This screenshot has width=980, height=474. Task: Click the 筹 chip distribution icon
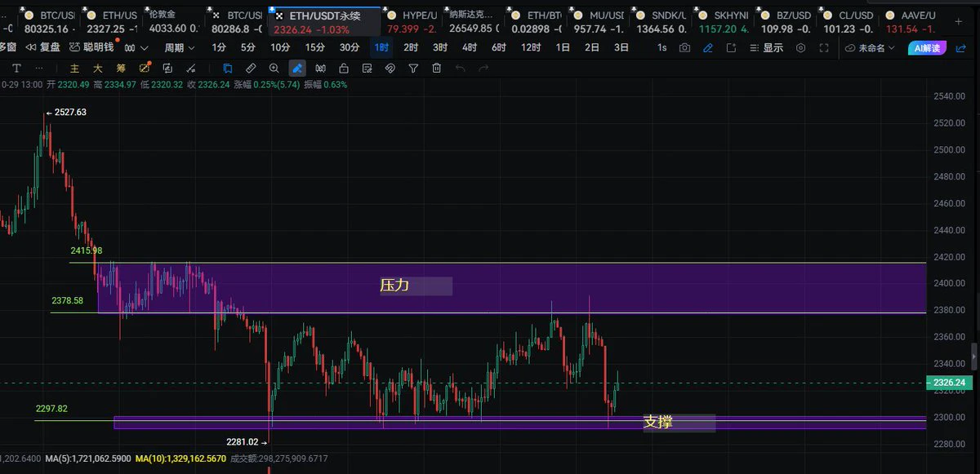point(121,69)
